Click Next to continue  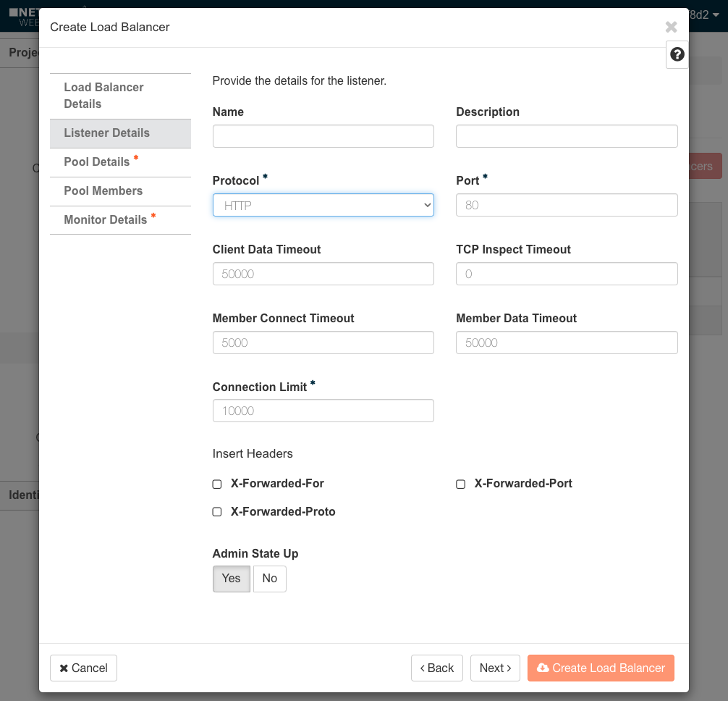(495, 668)
